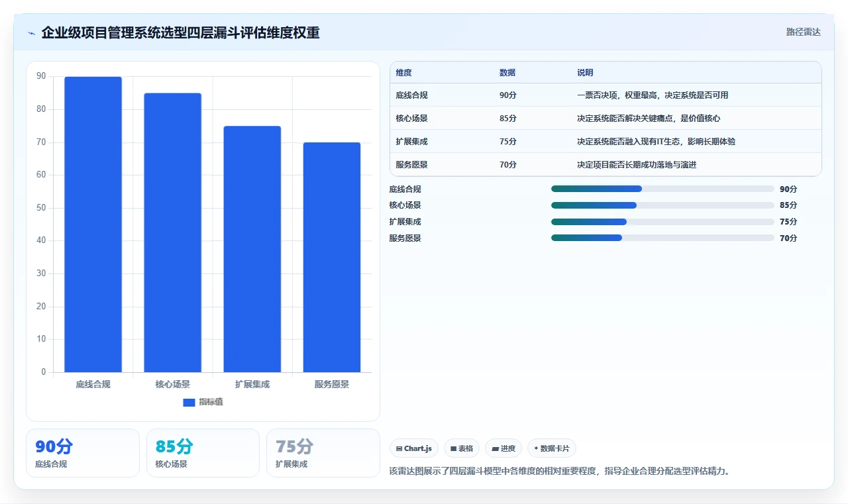This screenshot has width=848, height=504.
Task: Select the 数据卡片 tag
Action: click(x=552, y=448)
